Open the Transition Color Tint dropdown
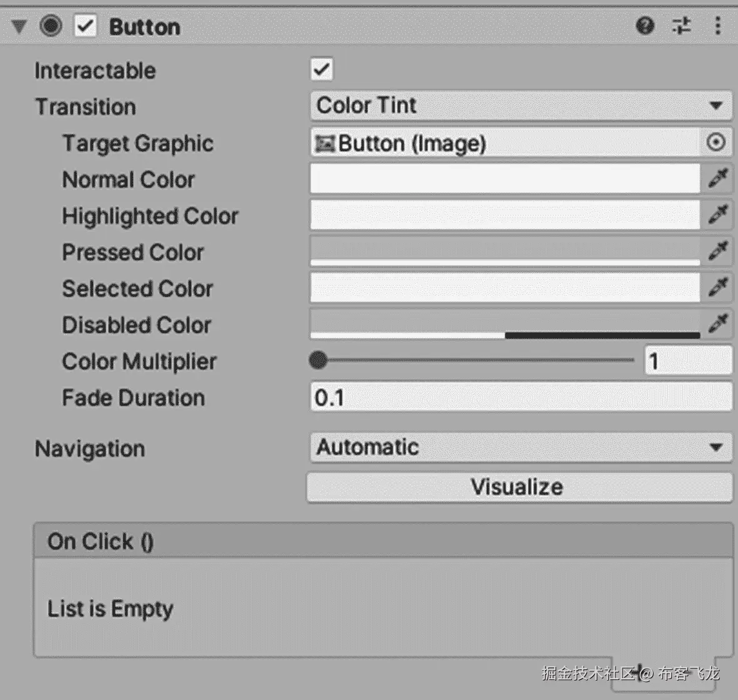 521,106
